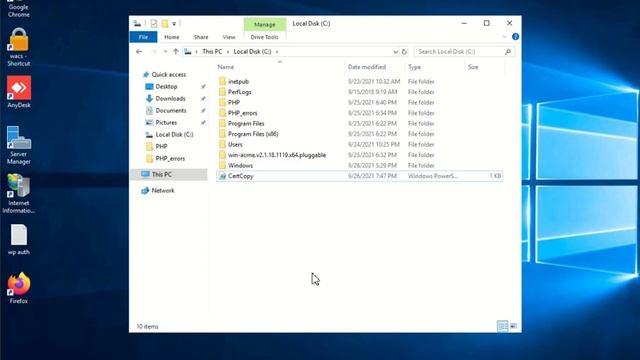This screenshot has height=360, width=640.
Task: Select the Google Chrome desktop icon
Action: click(19, 9)
